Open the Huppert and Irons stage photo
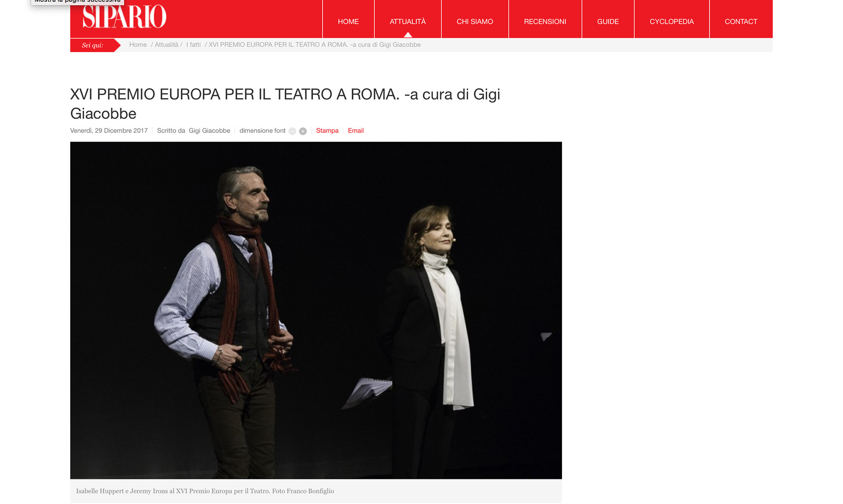Screen dimensions: 843x504 coord(316,310)
